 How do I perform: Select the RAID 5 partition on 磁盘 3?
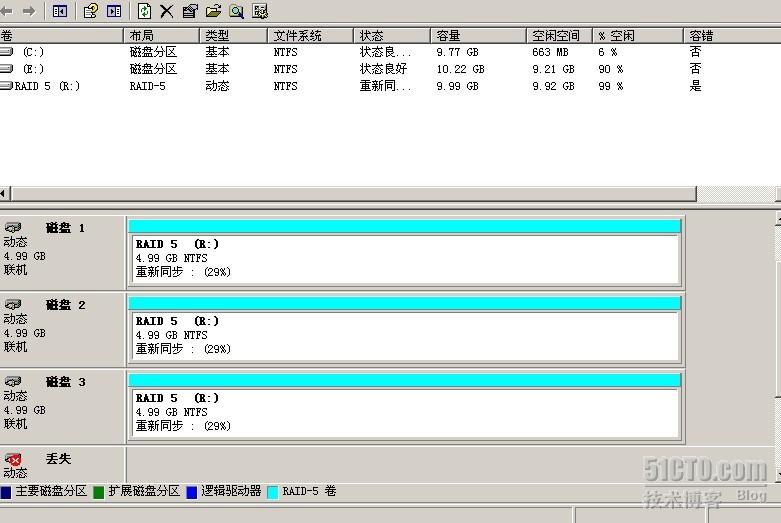404,406
